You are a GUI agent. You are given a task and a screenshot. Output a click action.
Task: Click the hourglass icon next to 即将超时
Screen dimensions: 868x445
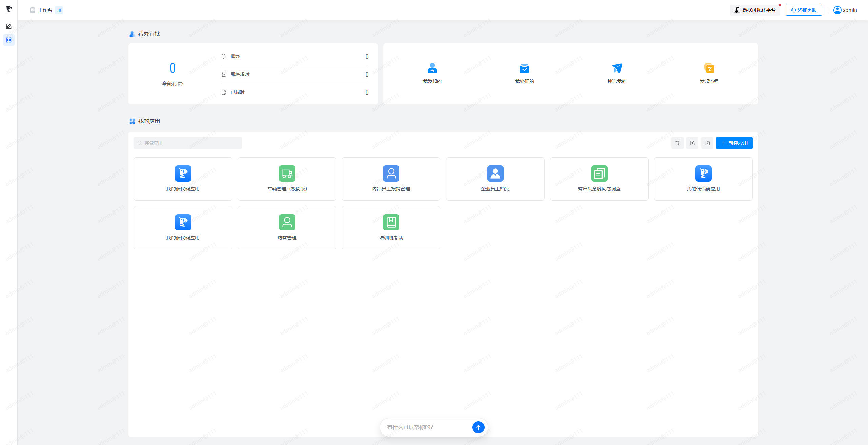[x=224, y=74]
